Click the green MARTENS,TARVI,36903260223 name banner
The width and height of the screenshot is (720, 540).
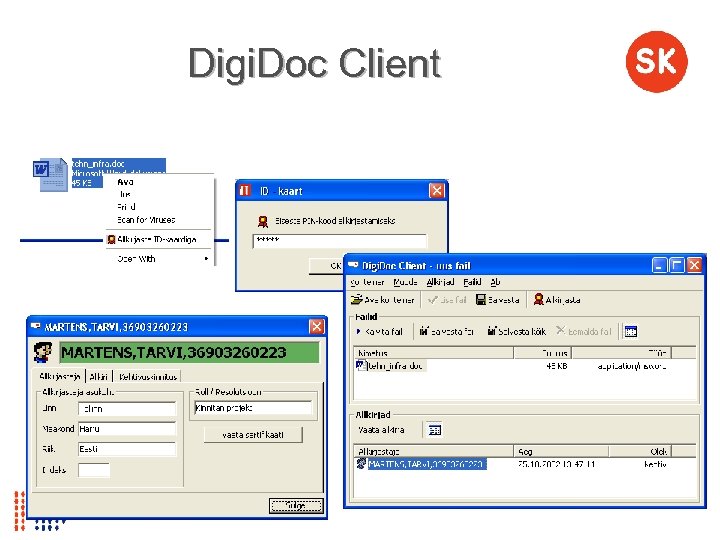click(189, 353)
